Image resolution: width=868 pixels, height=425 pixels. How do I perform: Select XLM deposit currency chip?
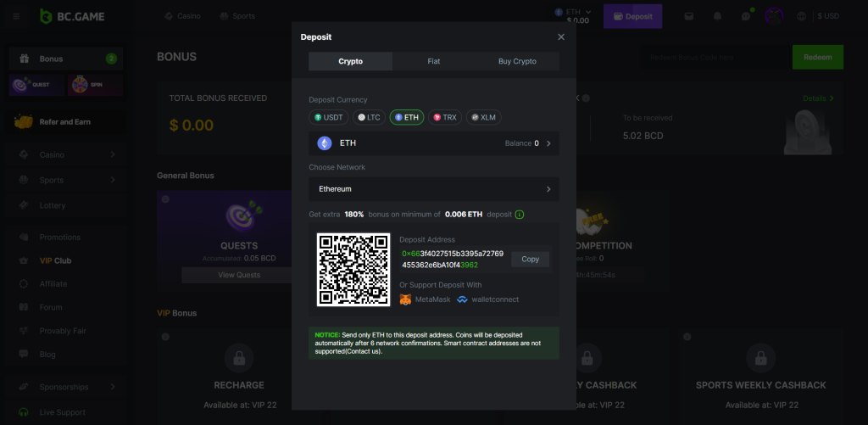[484, 117]
